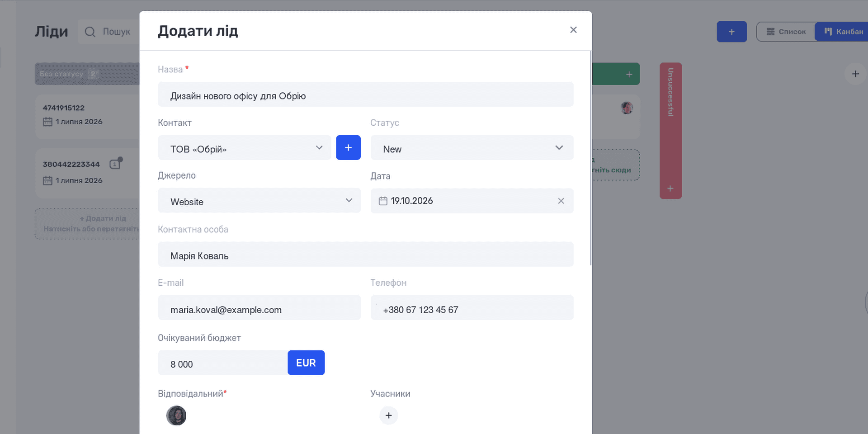Click the Unsuccessful column label
Viewport: 868px width, 434px height.
click(670, 92)
